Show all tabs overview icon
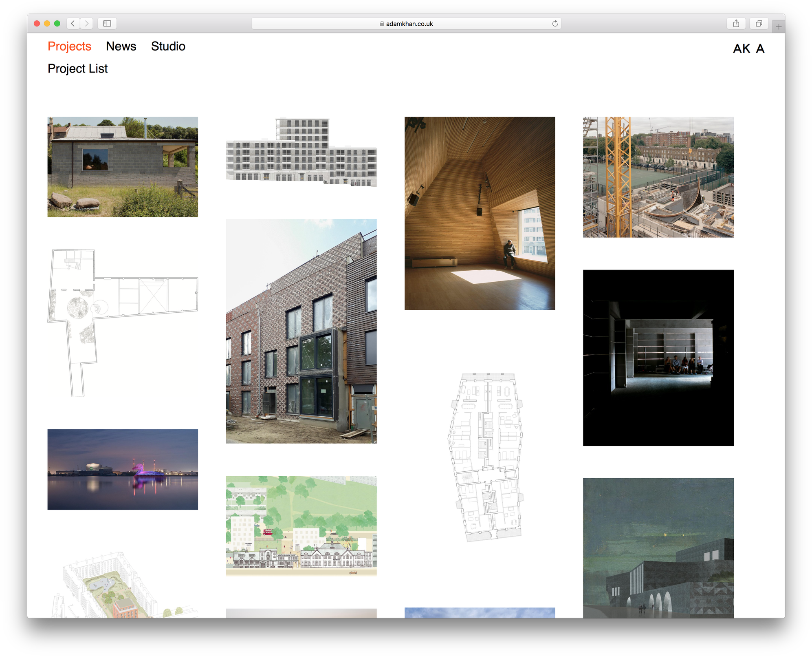 point(759,24)
